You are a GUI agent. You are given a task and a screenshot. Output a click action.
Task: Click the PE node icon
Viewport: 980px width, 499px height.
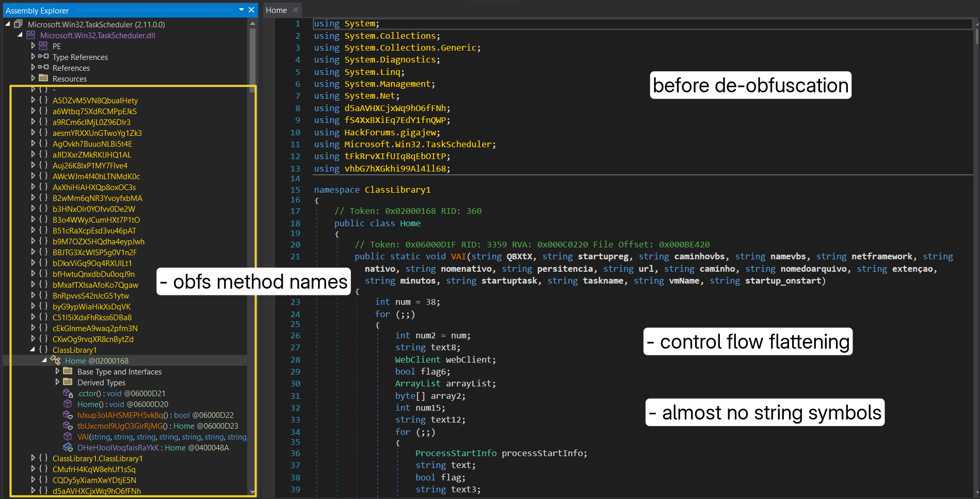(43, 46)
